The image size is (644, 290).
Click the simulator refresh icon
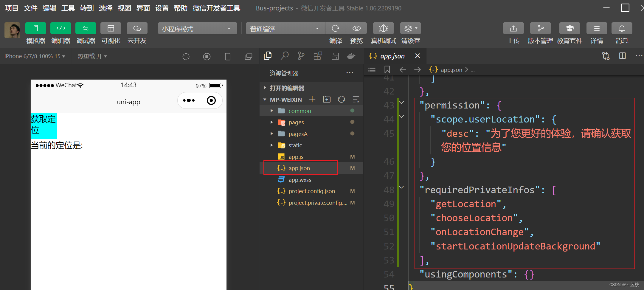186,56
